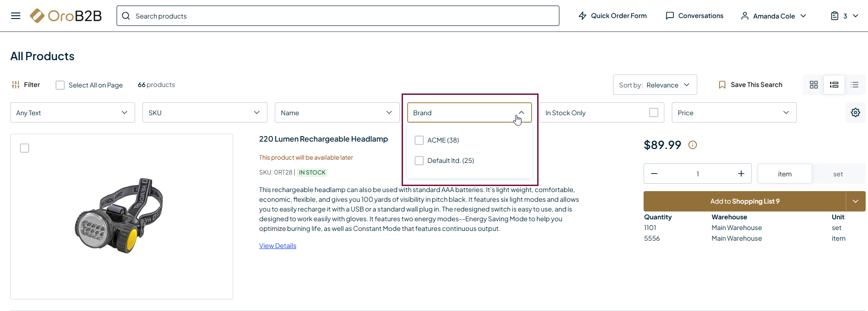Click the OroB2B logo
The width and height of the screenshot is (868, 311).
pyautogui.click(x=66, y=16)
